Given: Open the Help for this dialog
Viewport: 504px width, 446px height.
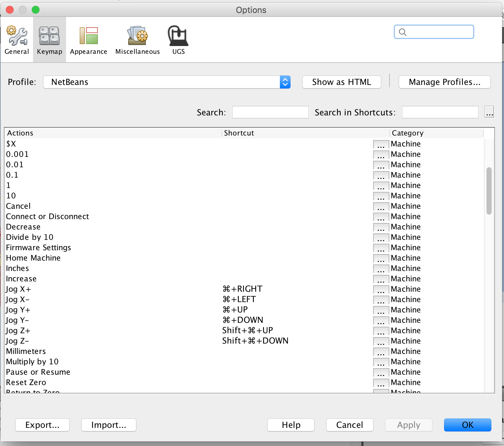Looking at the screenshot, I should pyautogui.click(x=291, y=425).
